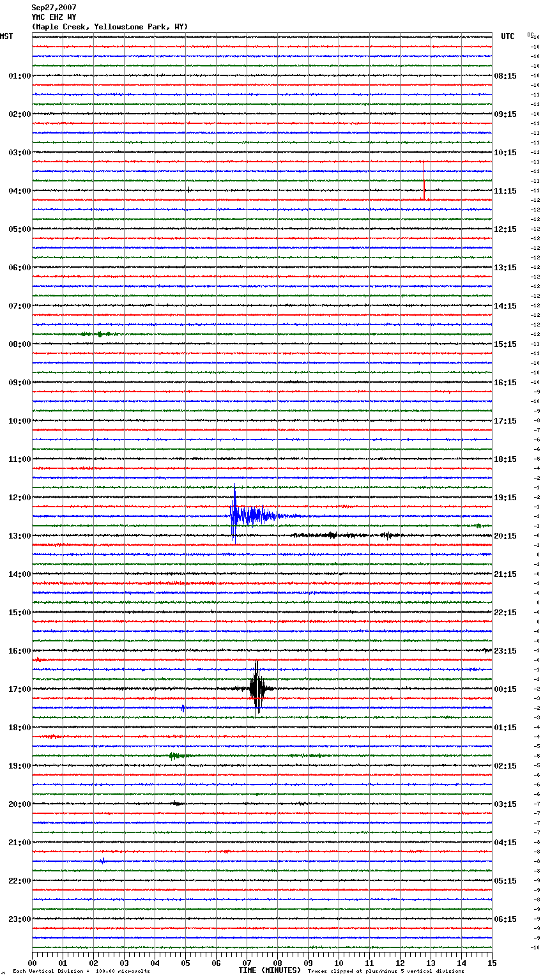This screenshot has width=543, height=980.
Task: Click the TIME (MINUTES) axis title
Action: click(270, 970)
